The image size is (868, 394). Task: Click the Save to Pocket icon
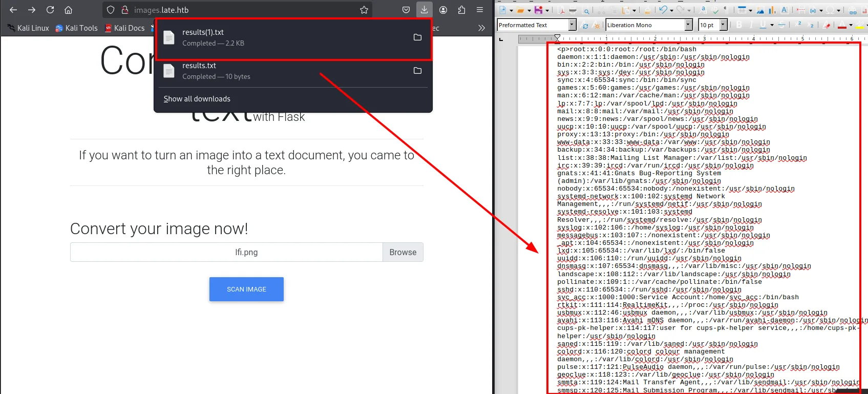406,10
